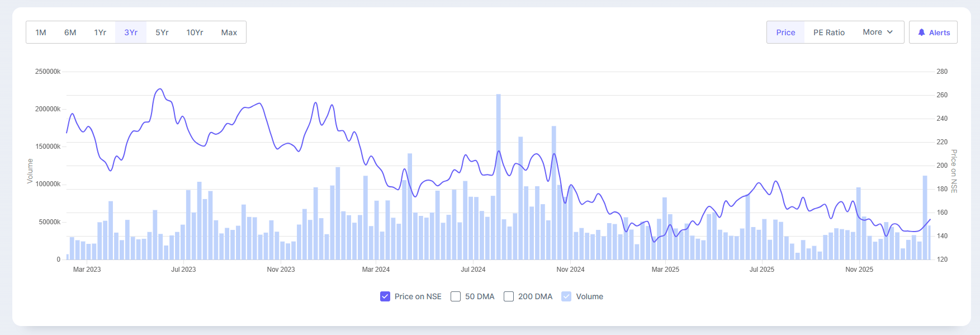The image size is (980, 335).
Task: Enable the 200 DMA checkbox
Action: (509, 296)
